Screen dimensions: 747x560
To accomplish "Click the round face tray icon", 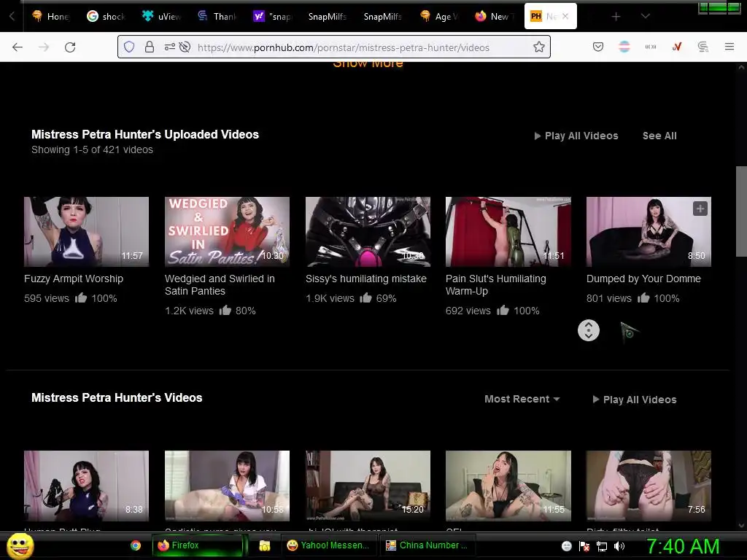I will [566, 546].
